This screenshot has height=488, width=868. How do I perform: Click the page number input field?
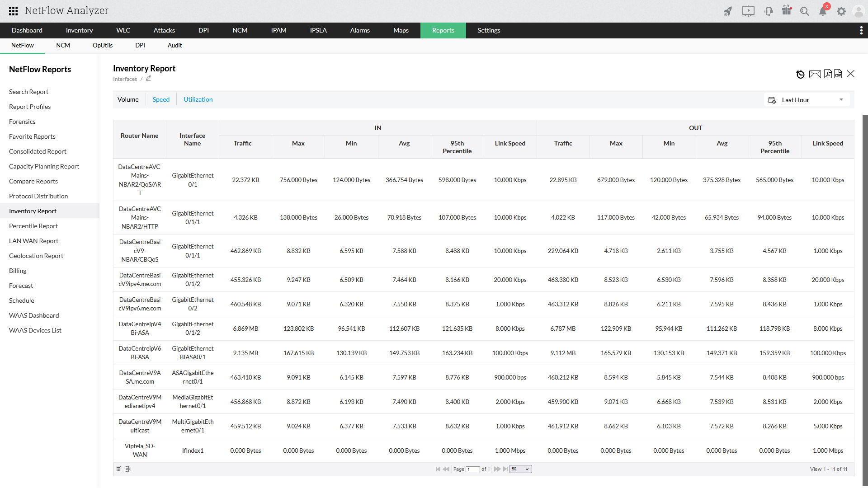(473, 469)
